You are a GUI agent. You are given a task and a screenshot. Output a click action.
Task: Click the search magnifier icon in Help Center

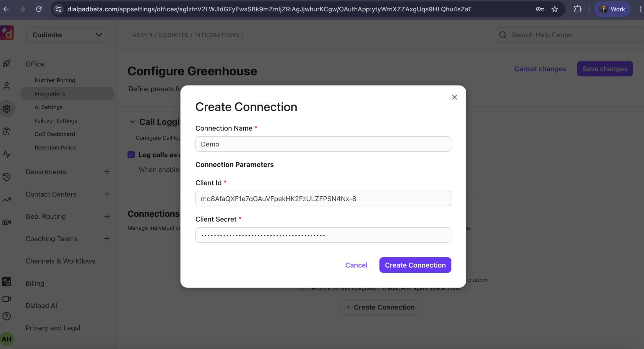coord(503,35)
